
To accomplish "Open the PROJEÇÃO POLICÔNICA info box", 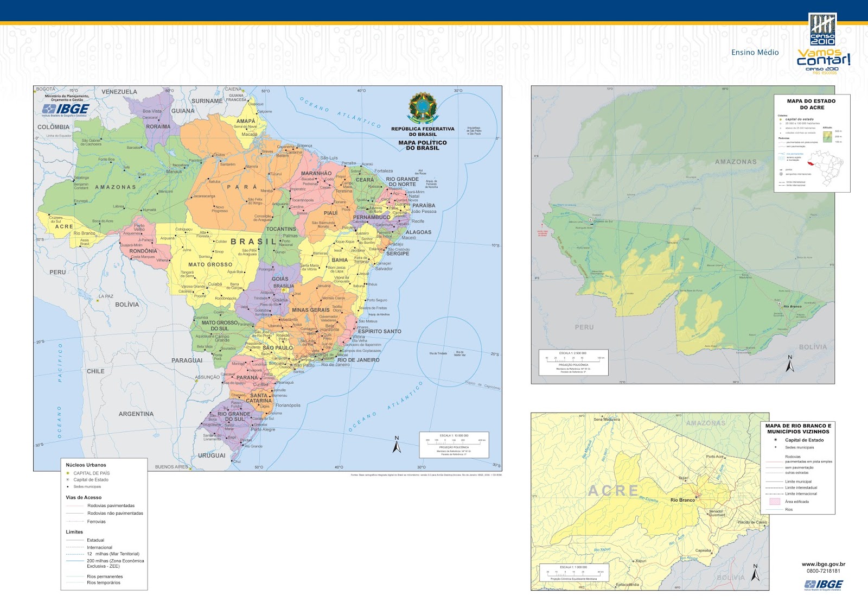I will pos(454,447).
